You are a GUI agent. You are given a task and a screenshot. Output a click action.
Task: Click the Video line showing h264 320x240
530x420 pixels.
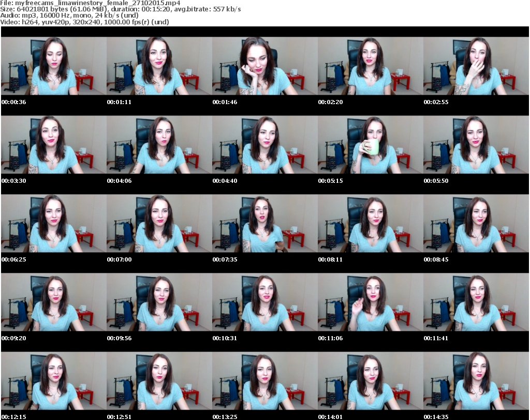[84, 22]
